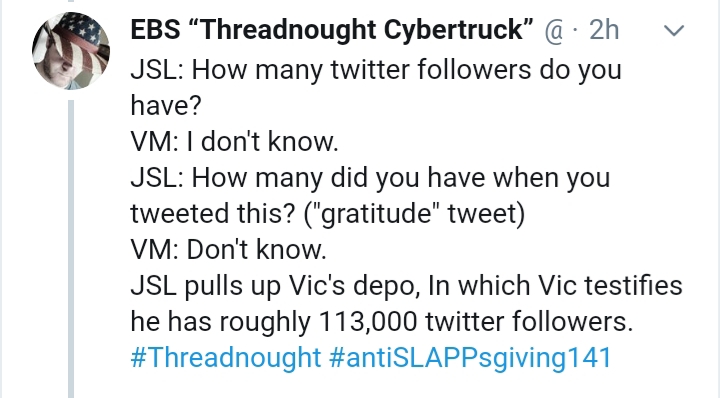Click the number 113,000 in the tweet
The width and height of the screenshot is (720, 398).
[367, 321]
